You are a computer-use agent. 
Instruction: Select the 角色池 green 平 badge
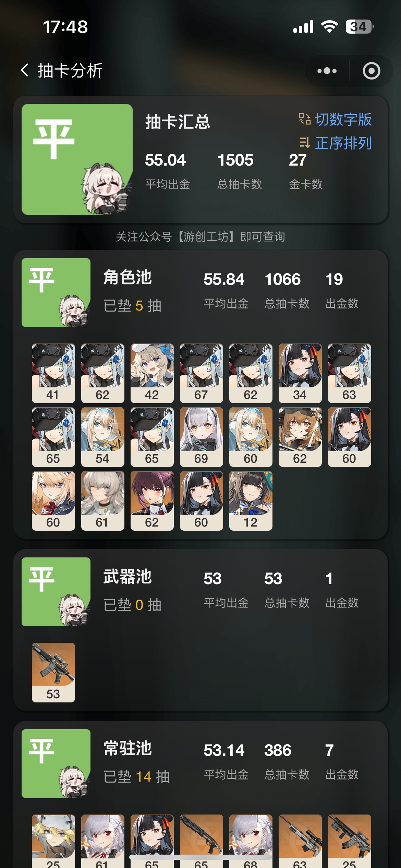click(x=56, y=292)
